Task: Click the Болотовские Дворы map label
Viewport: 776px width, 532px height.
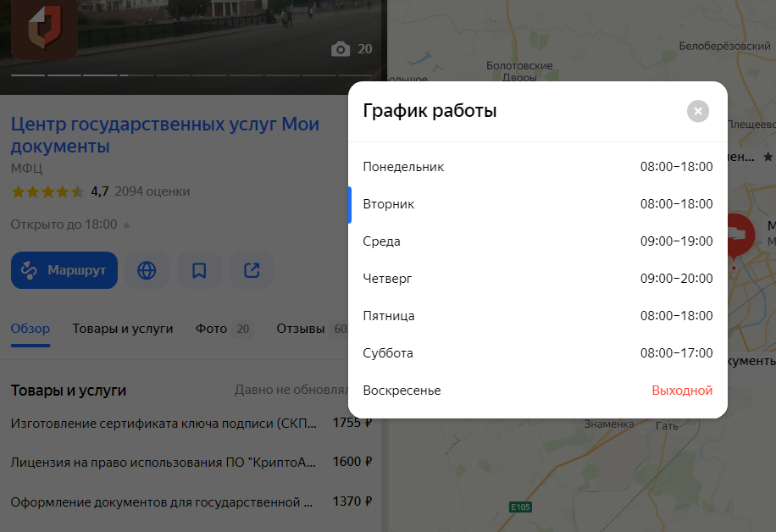Action: (519, 71)
